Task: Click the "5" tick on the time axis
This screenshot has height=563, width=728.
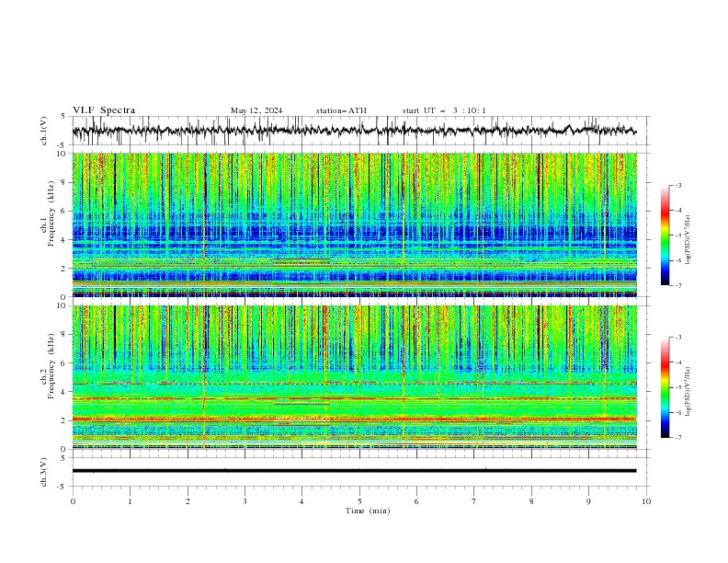Action: click(359, 501)
